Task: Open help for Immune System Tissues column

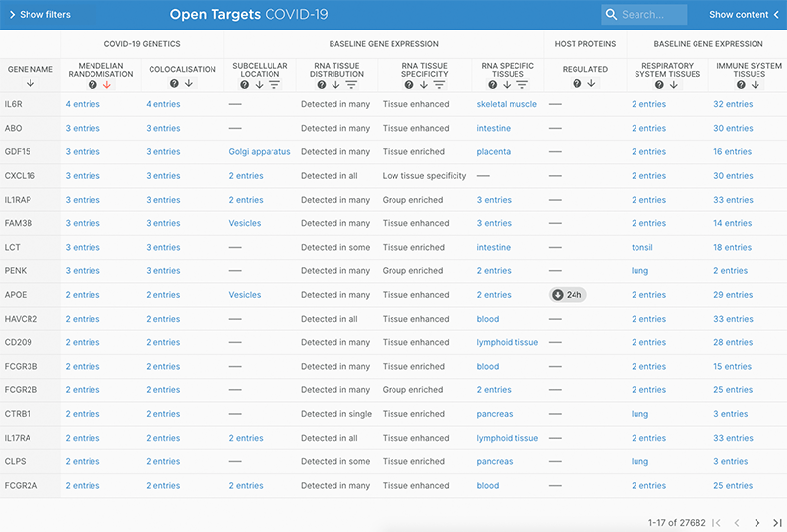Action: [742, 85]
